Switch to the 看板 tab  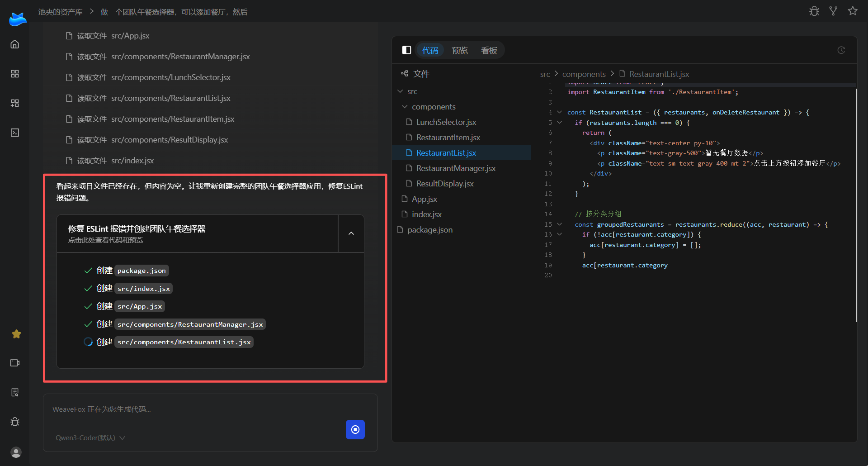pyautogui.click(x=489, y=50)
